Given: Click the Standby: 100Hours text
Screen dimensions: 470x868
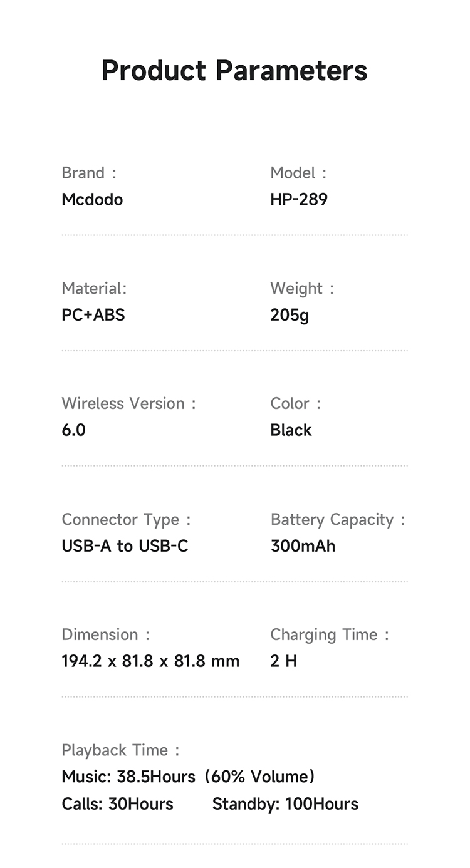Looking at the screenshot, I should point(285,804).
